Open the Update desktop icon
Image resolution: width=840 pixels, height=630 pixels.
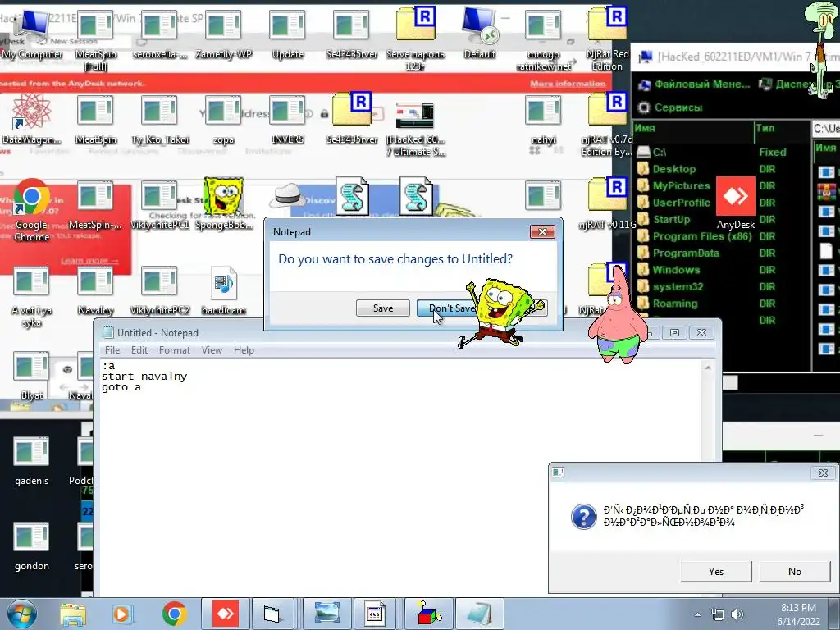click(288, 33)
